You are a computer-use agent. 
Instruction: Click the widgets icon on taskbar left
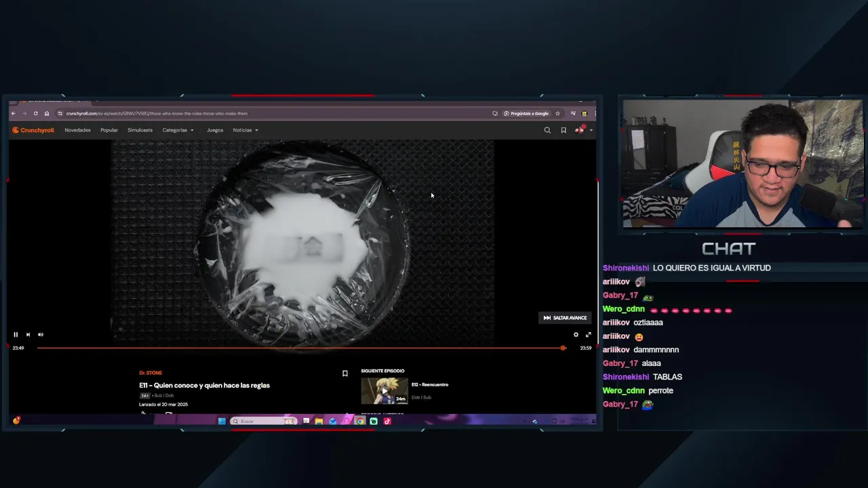point(16,420)
